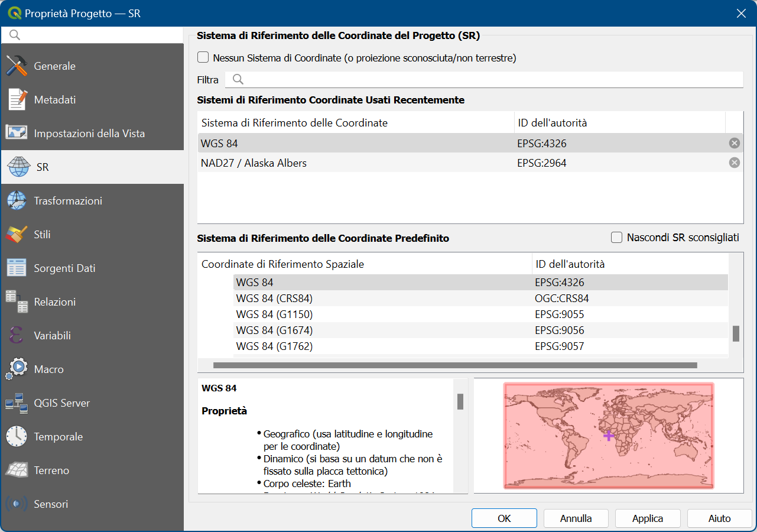Click the Annulla button
This screenshot has height=532, width=757.
point(576,518)
